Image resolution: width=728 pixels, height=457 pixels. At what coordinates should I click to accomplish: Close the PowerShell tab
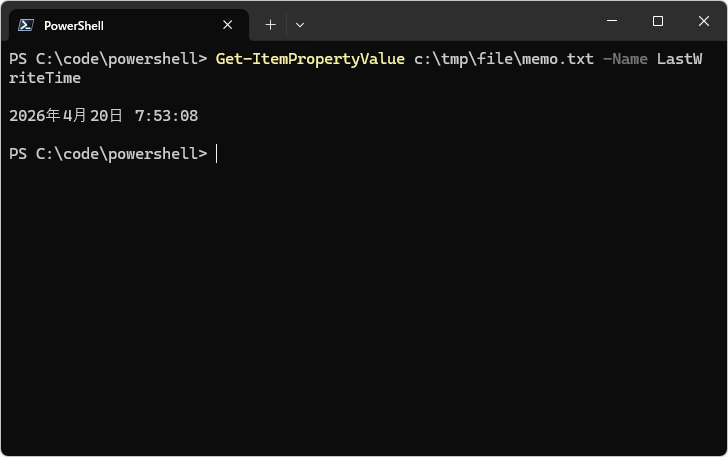228,25
